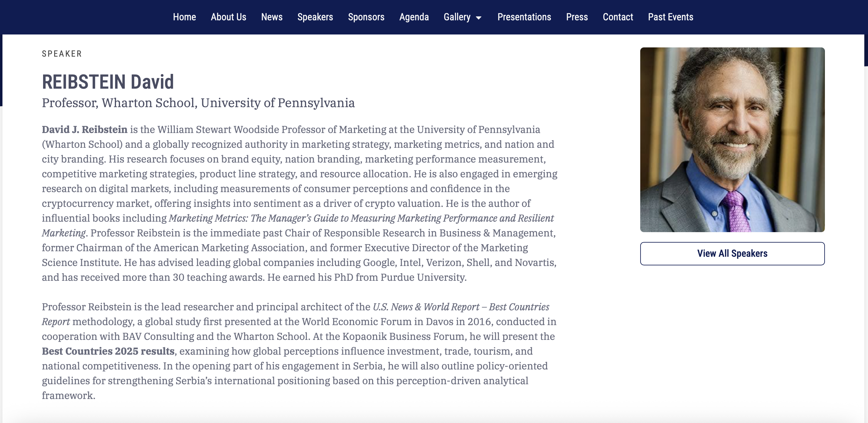Image resolution: width=868 pixels, height=423 pixels.
Task: Select News in the navigation bar
Action: pyautogui.click(x=271, y=17)
